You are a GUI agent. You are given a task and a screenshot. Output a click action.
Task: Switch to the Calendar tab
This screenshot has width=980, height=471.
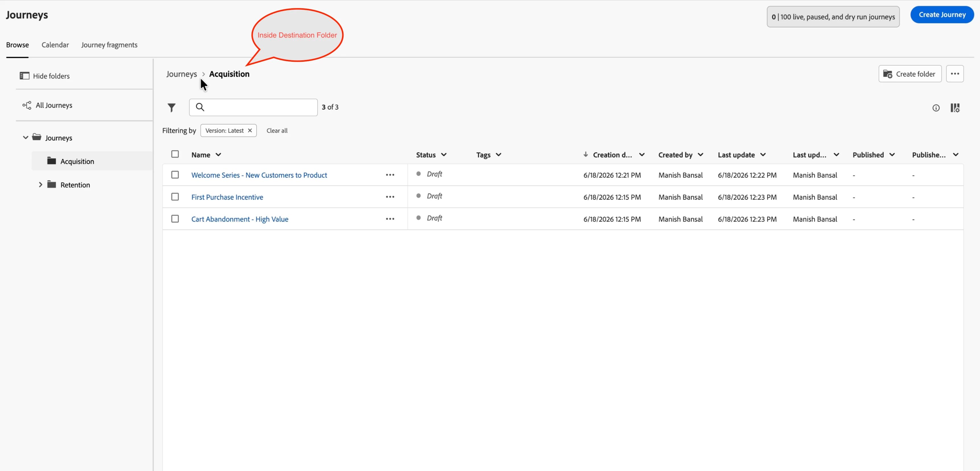coord(55,45)
